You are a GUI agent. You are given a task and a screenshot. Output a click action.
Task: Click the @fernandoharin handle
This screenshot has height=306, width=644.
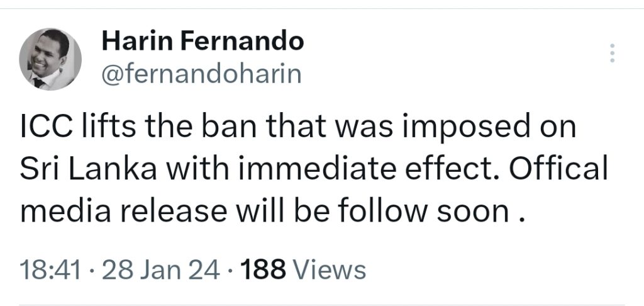(x=201, y=74)
